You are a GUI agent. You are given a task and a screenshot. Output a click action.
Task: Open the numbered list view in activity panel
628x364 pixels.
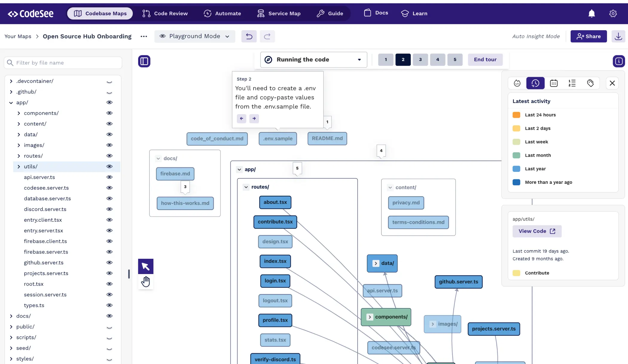[x=572, y=83]
